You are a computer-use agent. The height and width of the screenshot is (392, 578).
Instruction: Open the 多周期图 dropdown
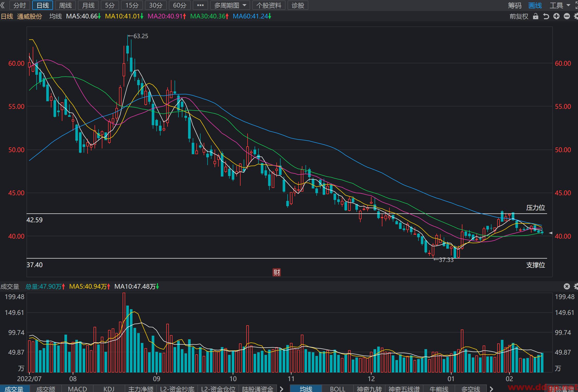tap(230, 5)
